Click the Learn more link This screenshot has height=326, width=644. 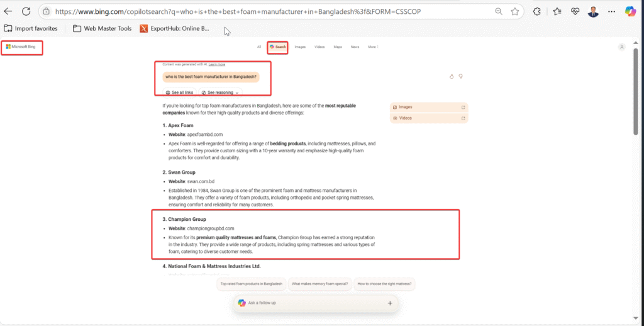tap(217, 64)
